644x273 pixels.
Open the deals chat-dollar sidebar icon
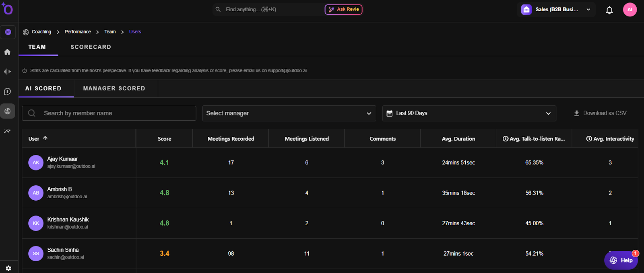(7, 92)
